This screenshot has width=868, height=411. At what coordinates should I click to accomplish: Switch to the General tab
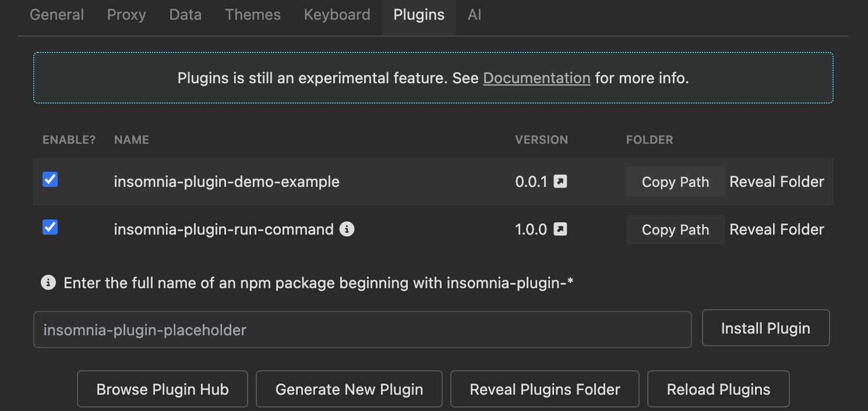(x=57, y=15)
